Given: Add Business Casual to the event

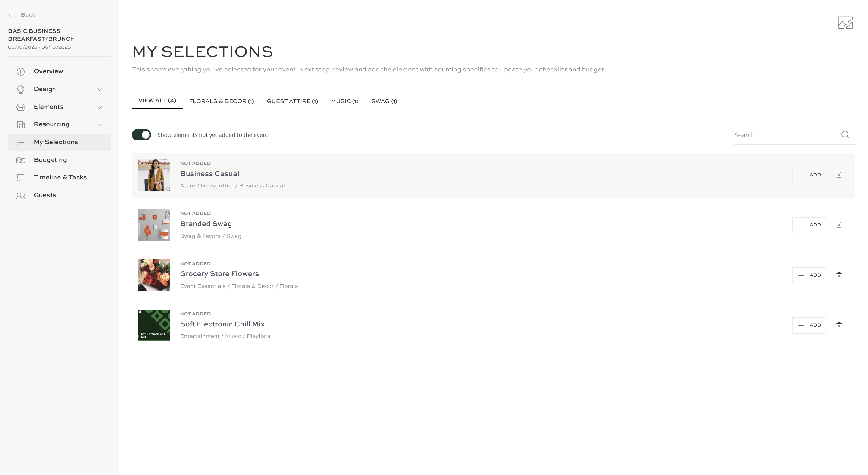Looking at the screenshot, I should [x=809, y=175].
